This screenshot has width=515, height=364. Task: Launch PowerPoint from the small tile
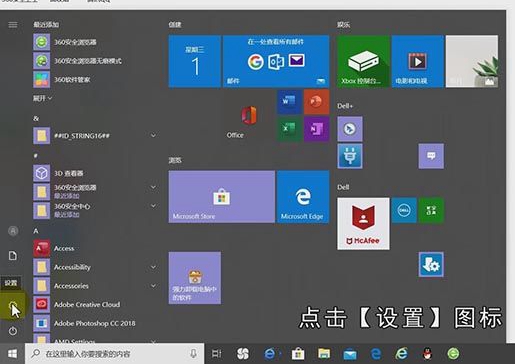point(316,102)
